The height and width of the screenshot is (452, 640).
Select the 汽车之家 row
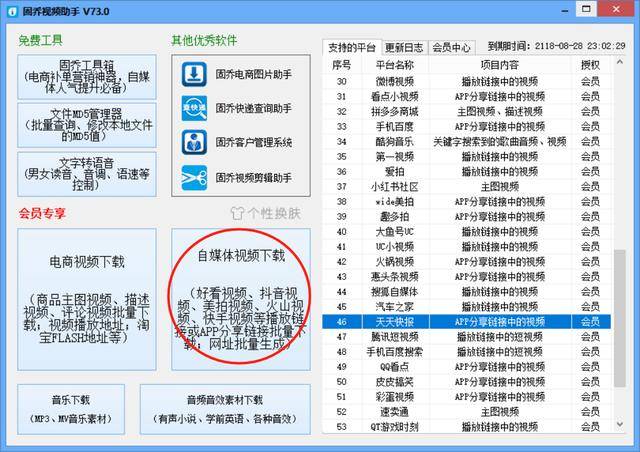[x=467, y=307]
